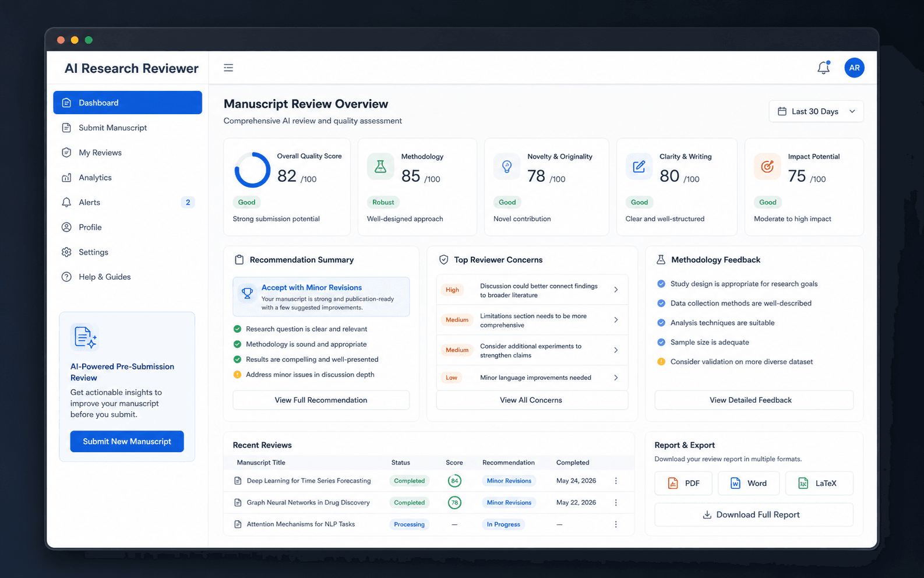Image resolution: width=924 pixels, height=578 pixels.
Task: Click Submit New Manuscript button
Action: pos(127,442)
